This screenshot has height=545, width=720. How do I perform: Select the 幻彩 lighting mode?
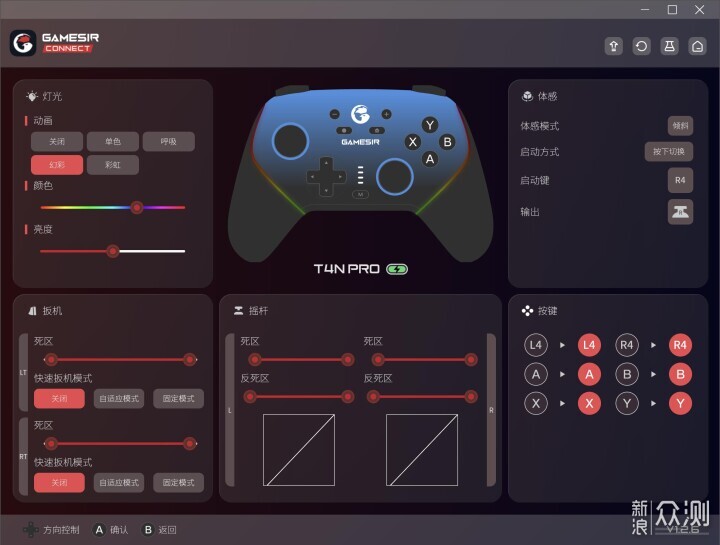57,165
